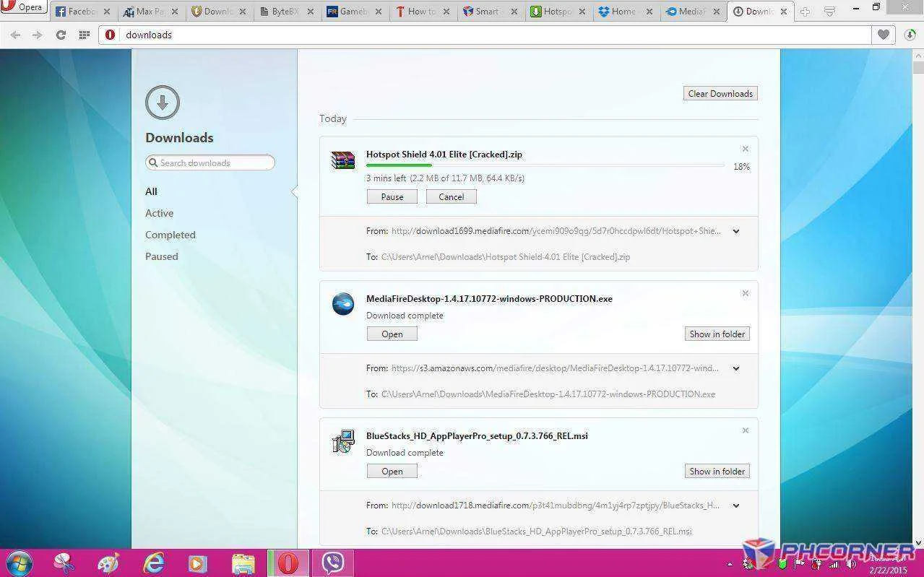The image size is (924, 577).
Task: Click the 2/22/2015 taskbar date
Action: (888, 571)
